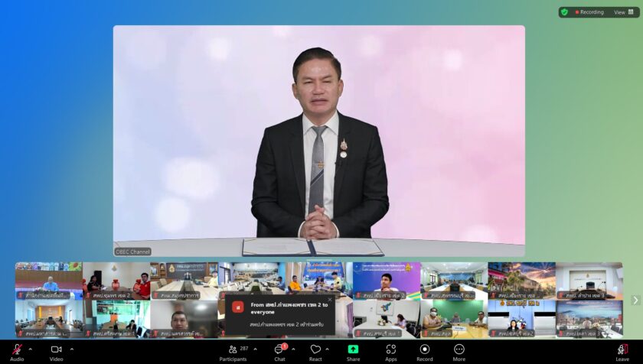Dismiss the chat notification popup
The width and height of the screenshot is (643, 364).
pyautogui.click(x=330, y=300)
